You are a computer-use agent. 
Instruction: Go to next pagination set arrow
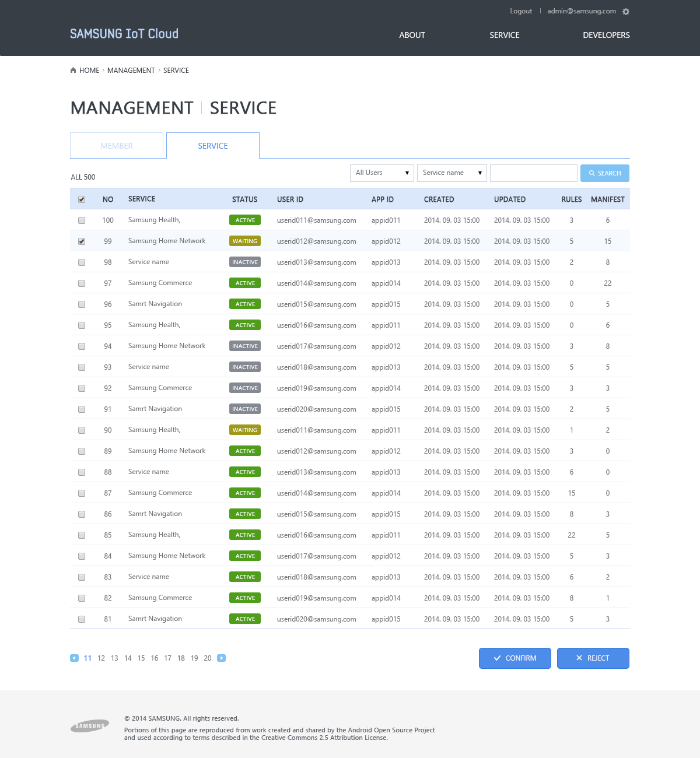pos(221,658)
